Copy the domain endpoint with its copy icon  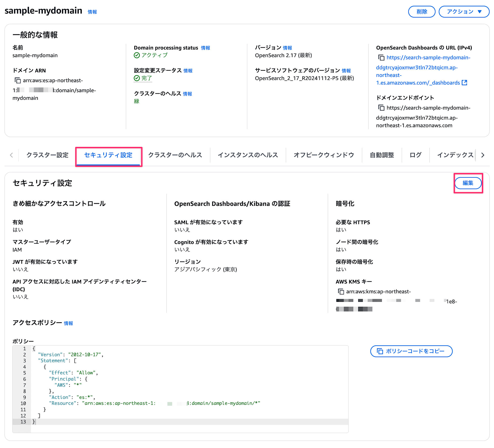(x=381, y=108)
